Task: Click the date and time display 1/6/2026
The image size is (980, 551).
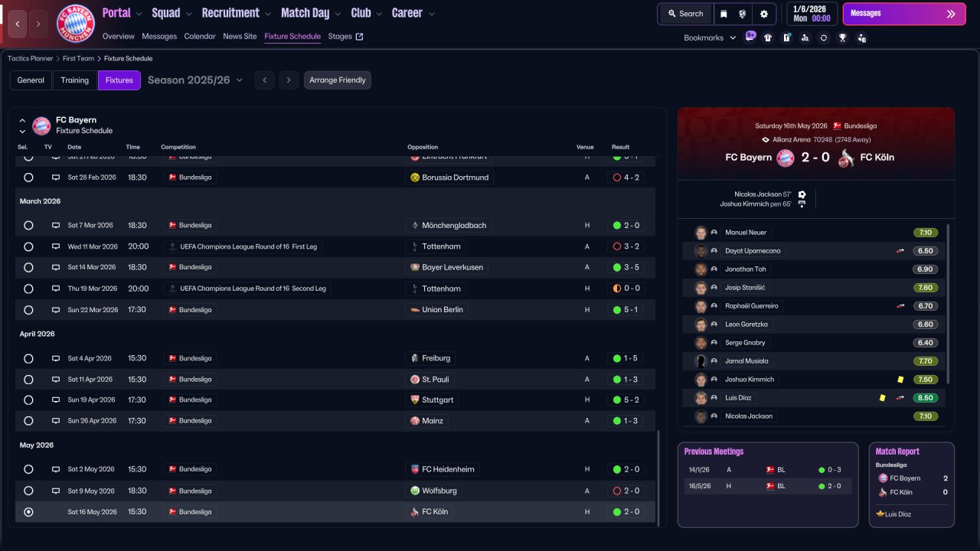Action: (x=811, y=14)
